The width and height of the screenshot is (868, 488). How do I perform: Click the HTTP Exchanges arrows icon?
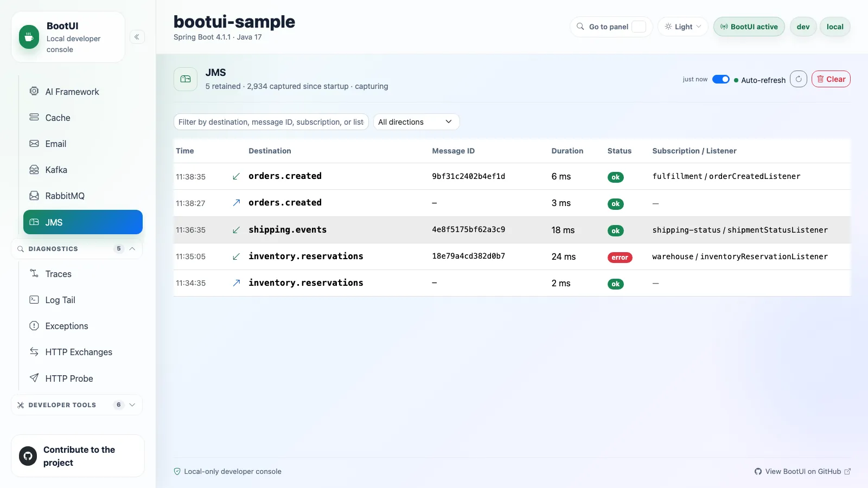[x=34, y=352]
